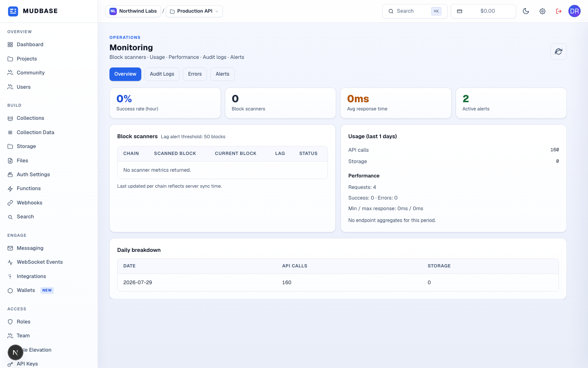The width and height of the screenshot is (588, 368).
Task: Click the round N badge
Action: [16, 352]
